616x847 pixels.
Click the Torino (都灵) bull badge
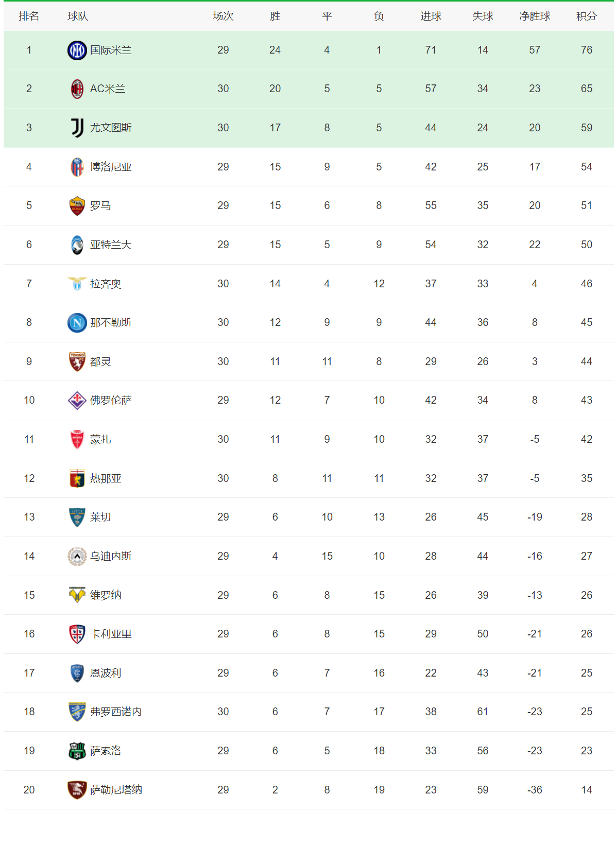(77, 361)
